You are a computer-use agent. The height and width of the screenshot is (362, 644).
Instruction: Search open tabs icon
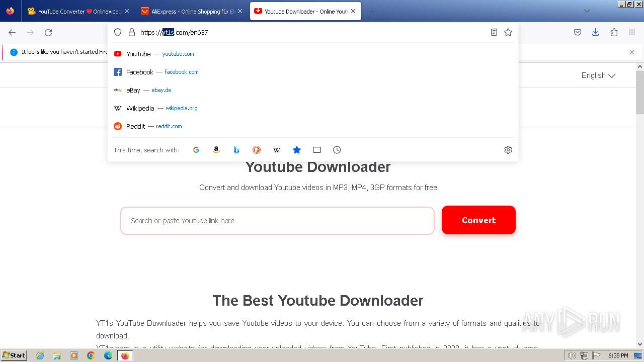317,150
